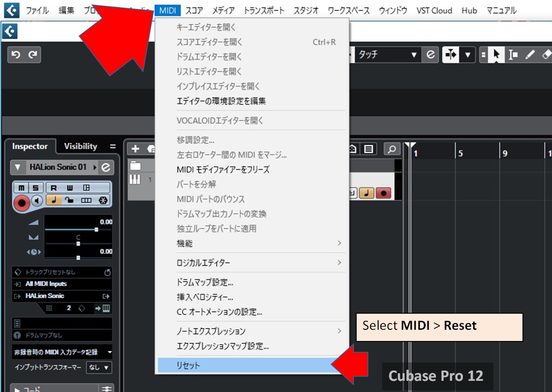The height and width of the screenshot is (392, 552).
Task: Click the lane display type icon
Action: click(x=86, y=201)
